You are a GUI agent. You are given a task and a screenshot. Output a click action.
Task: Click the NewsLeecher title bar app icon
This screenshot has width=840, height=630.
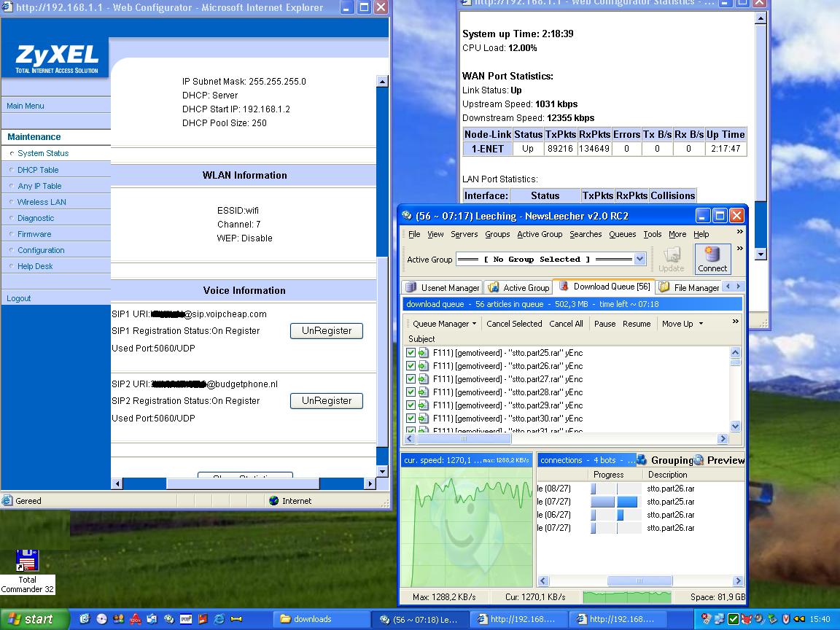coord(407,215)
